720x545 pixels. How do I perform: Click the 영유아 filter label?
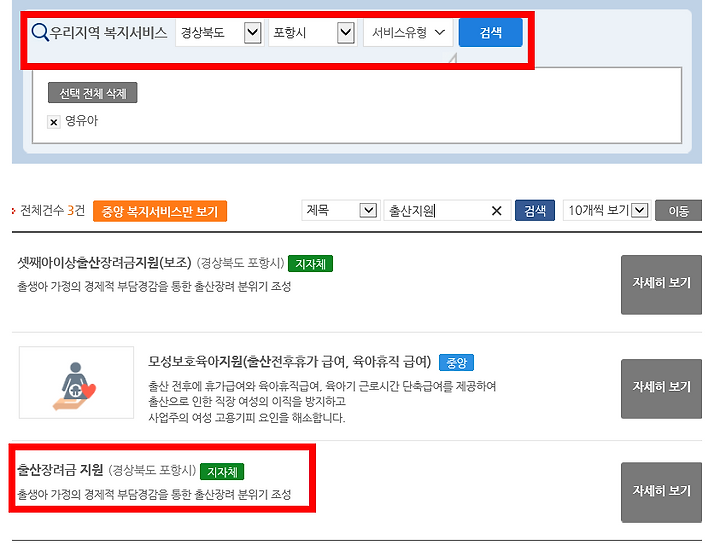(81, 121)
